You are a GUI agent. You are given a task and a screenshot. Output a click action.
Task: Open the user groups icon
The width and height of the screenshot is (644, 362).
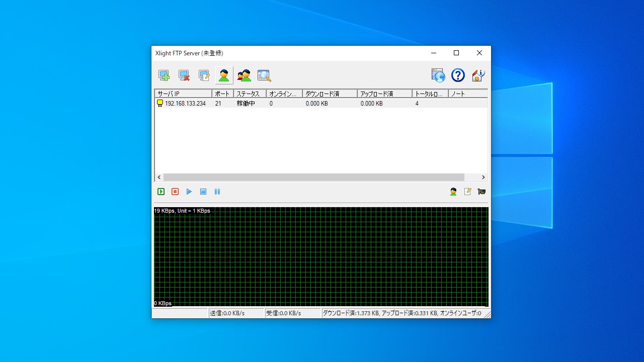pos(244,75)
